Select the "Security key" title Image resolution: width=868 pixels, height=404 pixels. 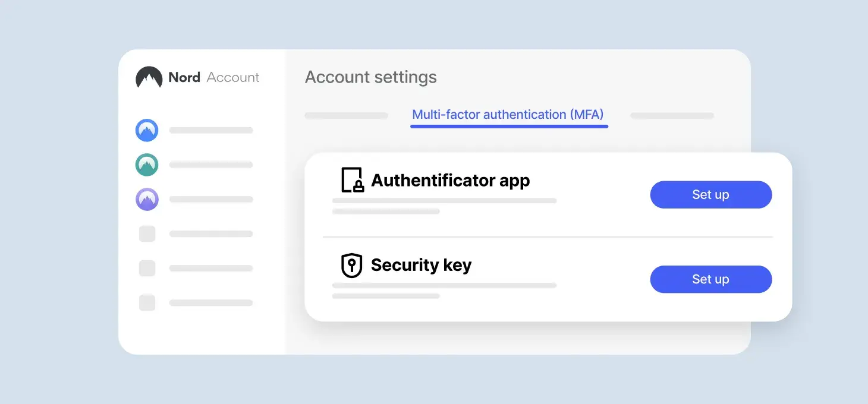(x=421, y=265)
